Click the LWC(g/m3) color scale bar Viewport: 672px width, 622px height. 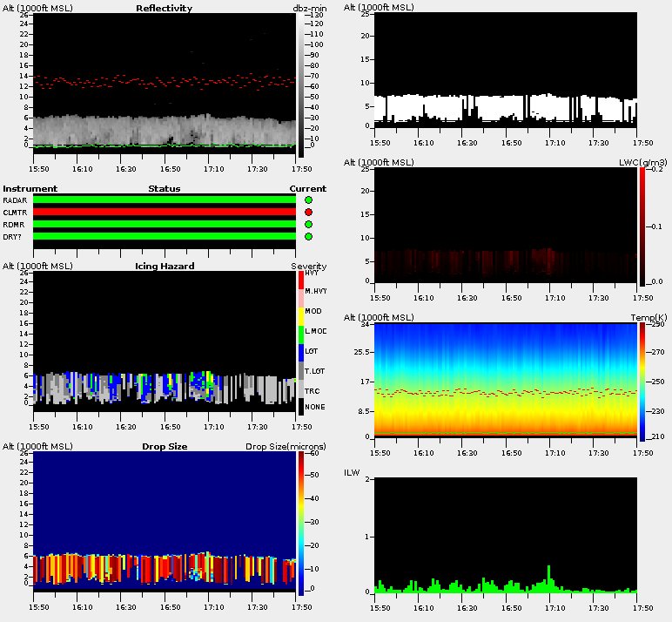click(x=643, y=226)
